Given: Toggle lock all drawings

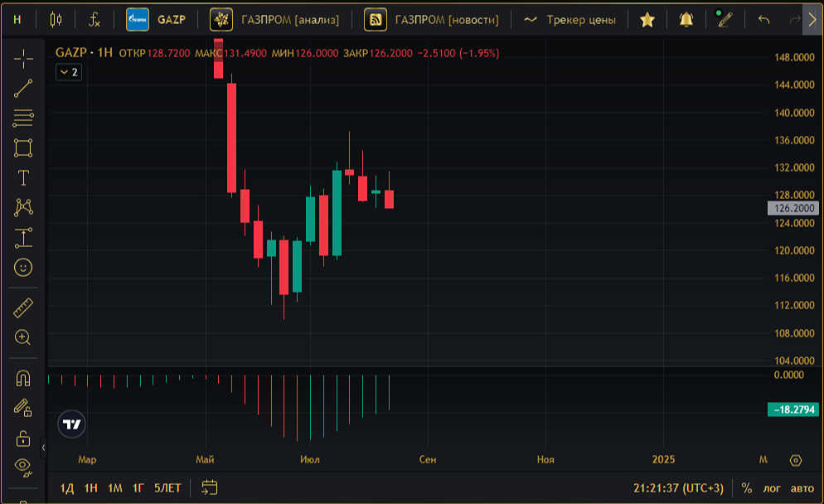Looking at the screenshot, I should pyautogui.click(x=23, y=439).
